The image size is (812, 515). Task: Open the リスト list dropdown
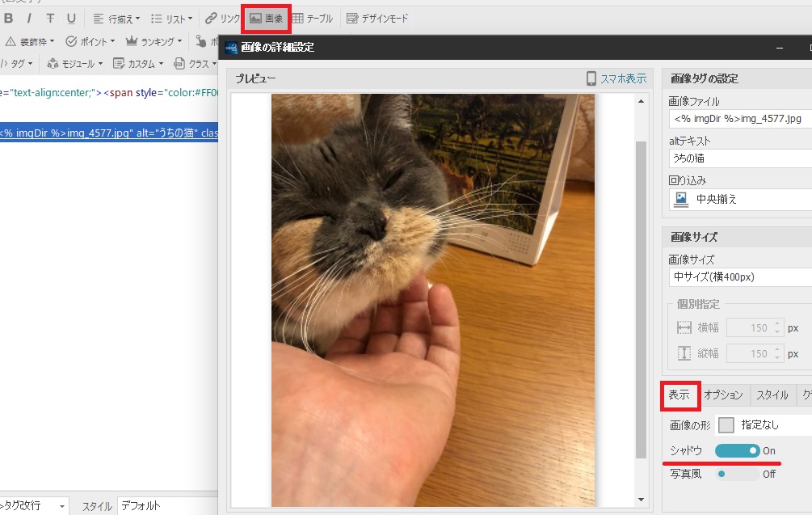pos(171,19)
